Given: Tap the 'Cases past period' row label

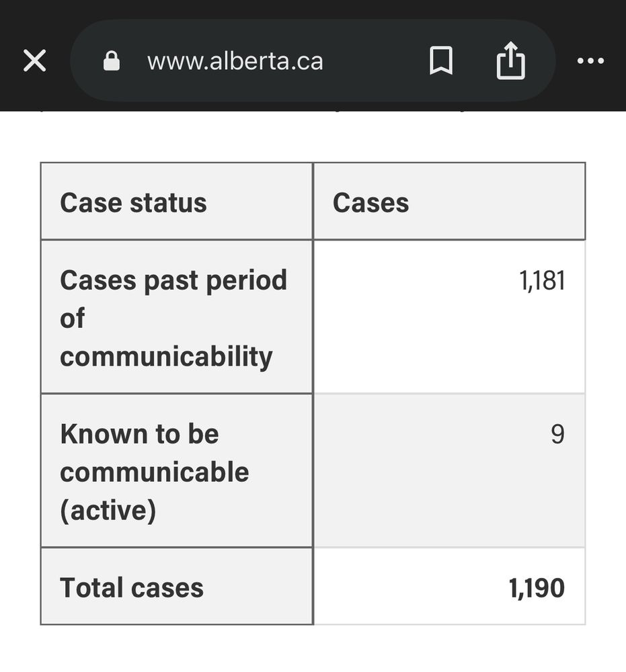Looking at the screenshot, I should point(173,280).
